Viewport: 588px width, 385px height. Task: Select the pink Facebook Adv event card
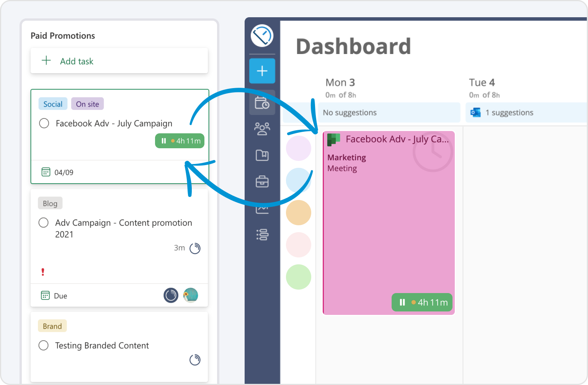pyautogui.click(x=389, y=222)
